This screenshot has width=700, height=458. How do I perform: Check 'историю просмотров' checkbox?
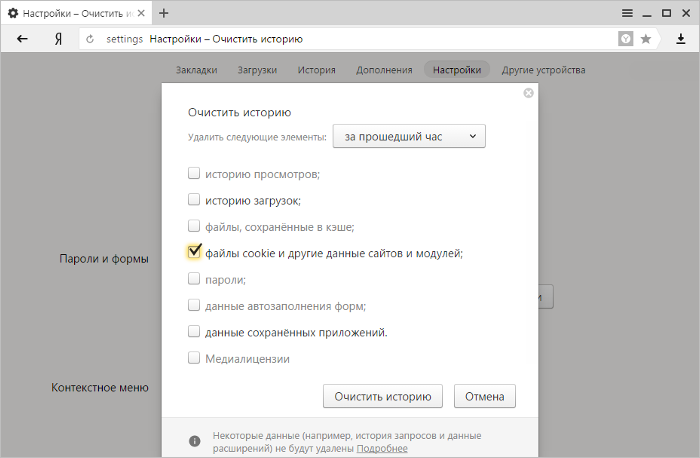[x=194, y=173]
